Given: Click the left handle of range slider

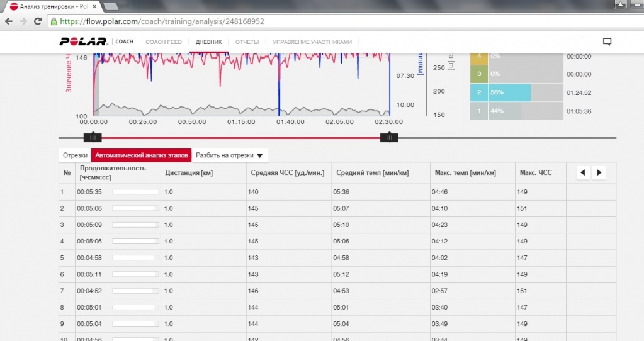Looking at the screenshot, I should 92,137.
